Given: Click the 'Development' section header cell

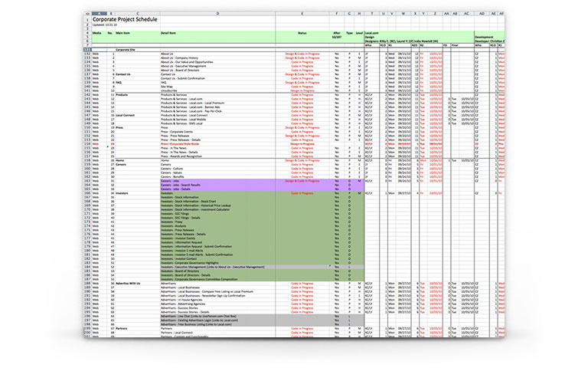Looking at the screenshot, I should (x=484, y=37).
